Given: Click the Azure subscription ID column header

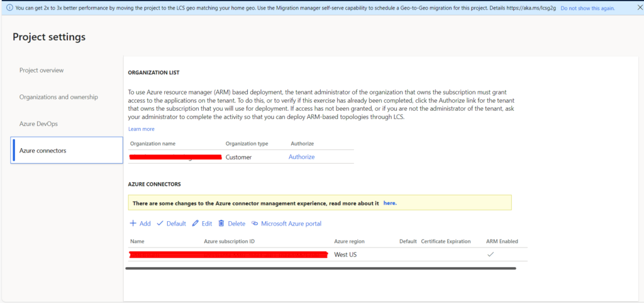Looking at the screenshot, I should pos(229,241).
